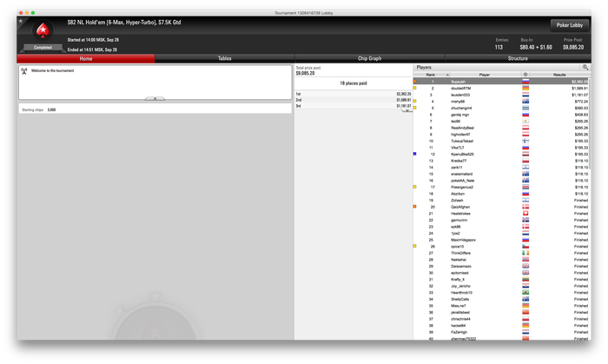
Task: Expand the prize payouts list arrow
Action: point(406,110)
